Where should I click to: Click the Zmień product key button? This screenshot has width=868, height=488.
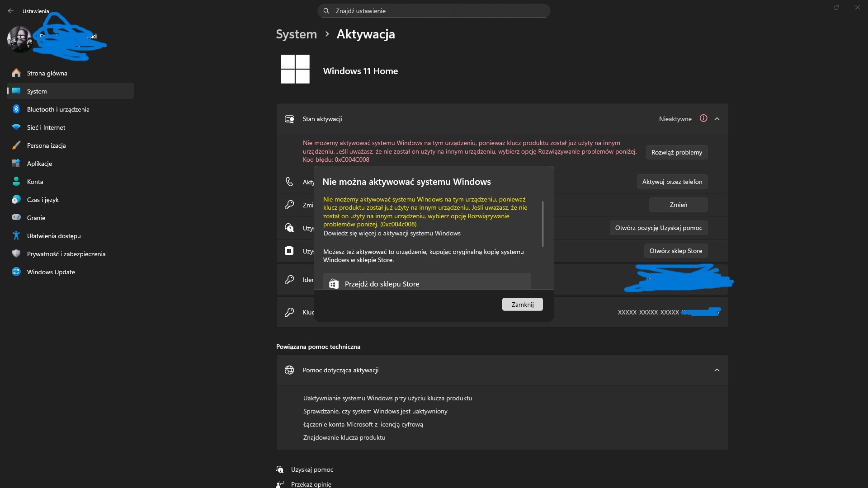[679, 205]
